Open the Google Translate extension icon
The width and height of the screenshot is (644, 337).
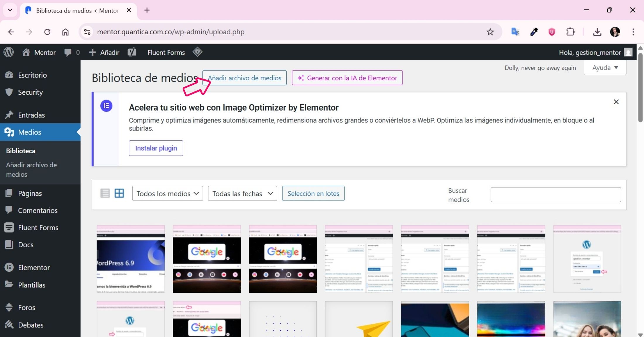[x=515, y=32]
